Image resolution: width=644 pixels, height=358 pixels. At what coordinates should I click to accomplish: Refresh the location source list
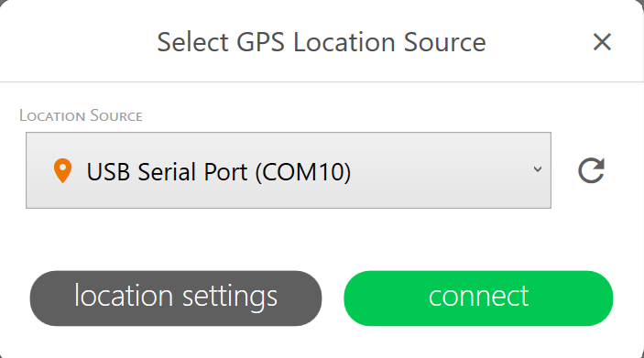pyautogui.click(x=591, y=170)
